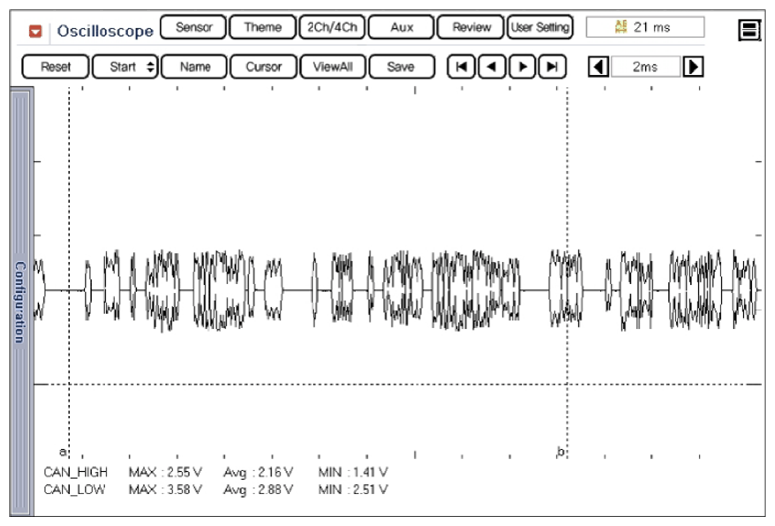Click the ViewAll button
Image resolution: width=775 pixels, height=526 pixels.
click(333, 67)
